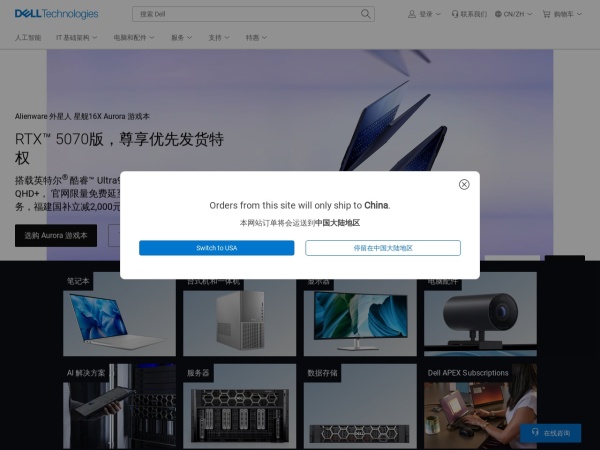Open the 登录 sign-in dropdown
Viewport: 600px width, 450px height.
pos(424,14)
